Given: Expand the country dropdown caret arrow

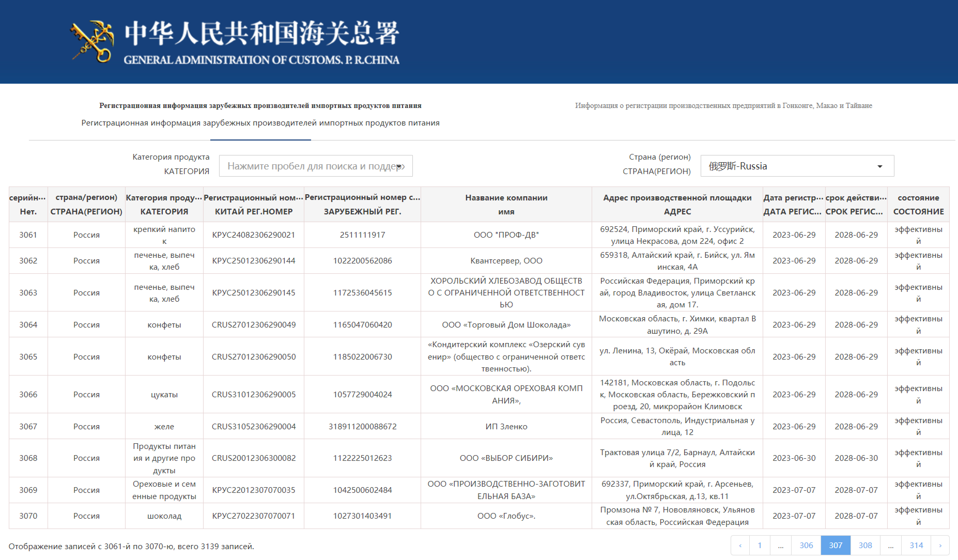Looking at the screenshot, I should click(x=880, y=167).
